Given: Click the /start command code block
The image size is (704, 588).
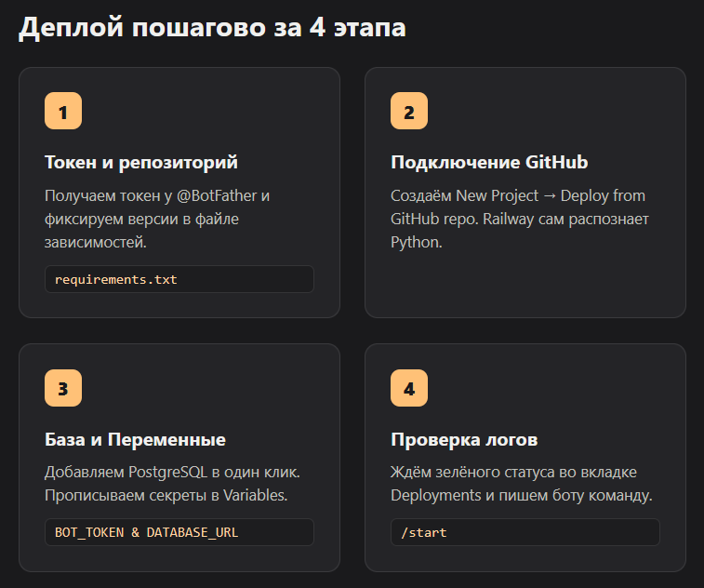Looking at the screenshot, I should 525,532.
